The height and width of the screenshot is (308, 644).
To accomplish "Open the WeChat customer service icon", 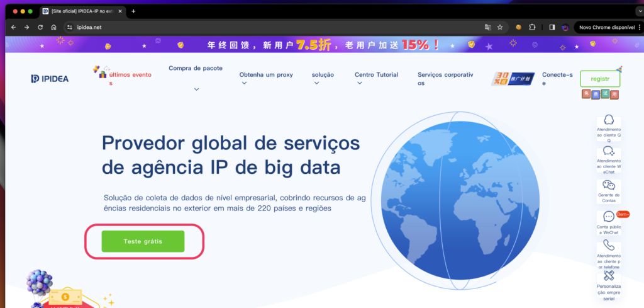I will (x=608, y=152).
